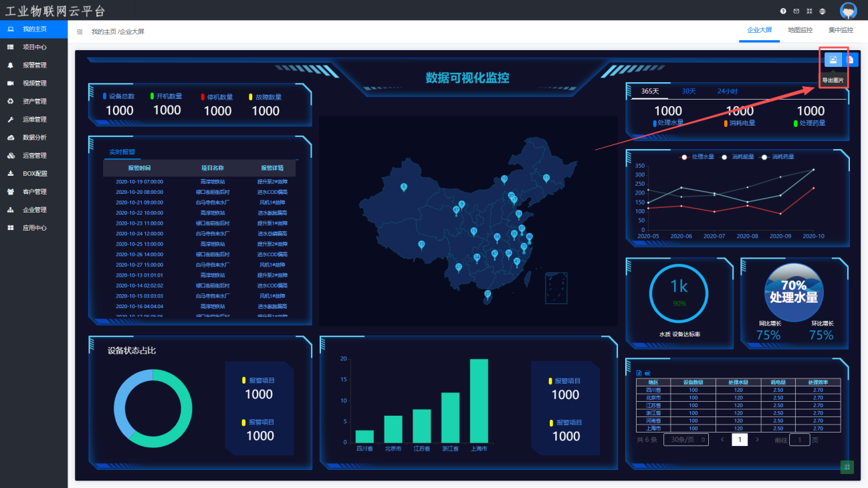This screenshot has width=868, height=488.
Task: Switch to the 地图监控 tab
Action: tap(800, 30)
